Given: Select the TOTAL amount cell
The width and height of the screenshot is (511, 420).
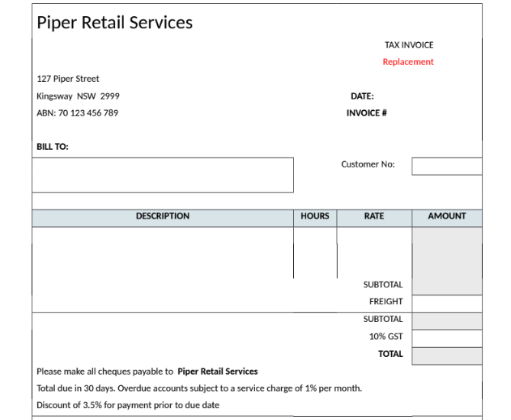Looking at the screenshot, I should click(x=446, y=355).
